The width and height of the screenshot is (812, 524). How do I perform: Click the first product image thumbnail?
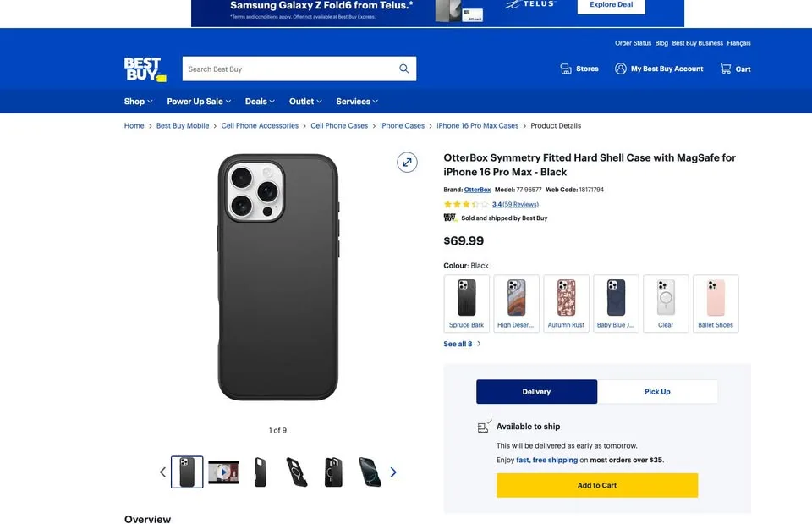[x=187, y=472]
